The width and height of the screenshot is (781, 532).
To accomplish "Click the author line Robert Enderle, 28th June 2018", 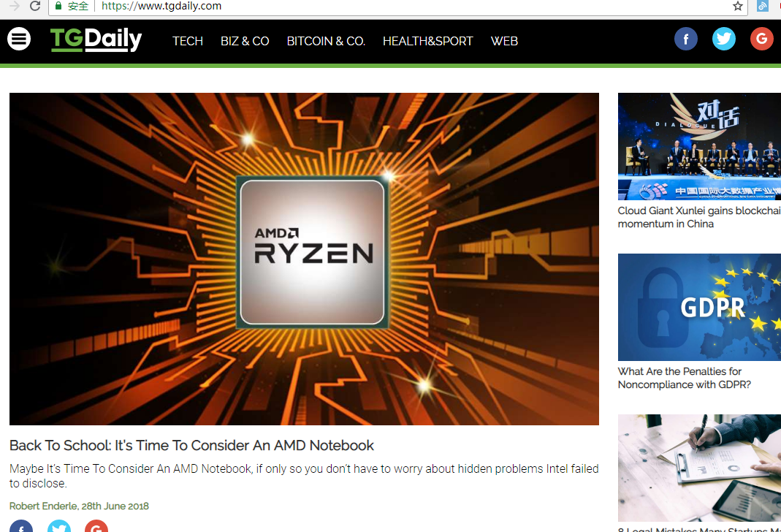I will click(79, 506).
